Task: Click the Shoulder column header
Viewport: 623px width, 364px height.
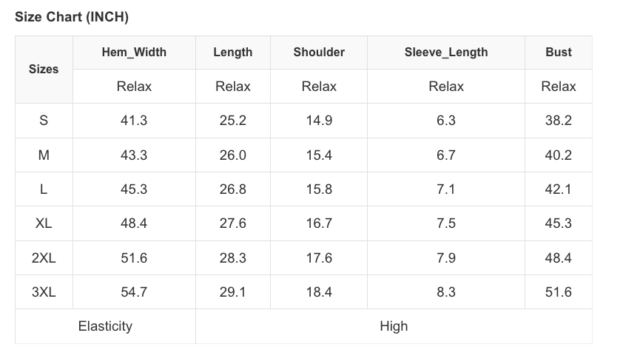Action: (319, 52)
